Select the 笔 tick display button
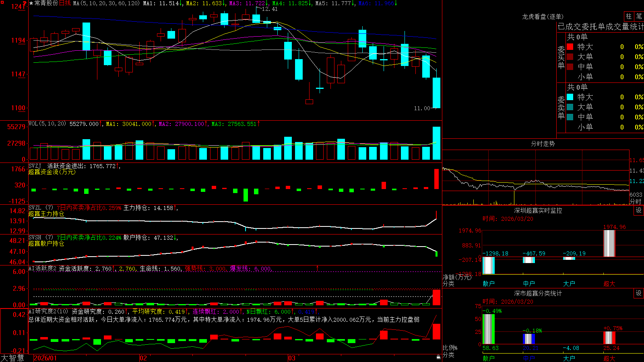The image size is (644, 362). [639, 16]
